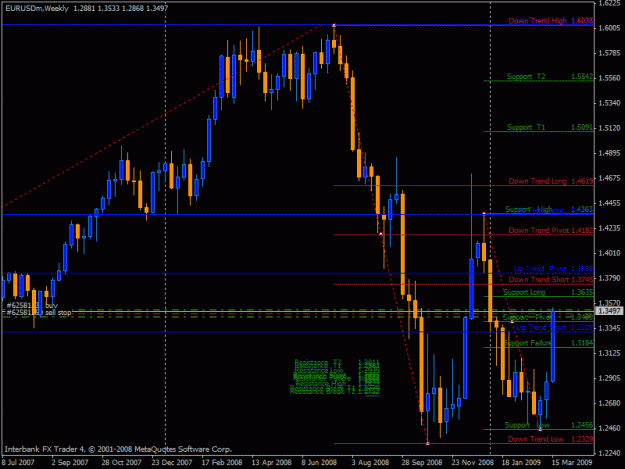The height and width of the screenshot is (469, 625).
Task: Select the 'Support Failure 1.3184' label
Action: (548, 343)
